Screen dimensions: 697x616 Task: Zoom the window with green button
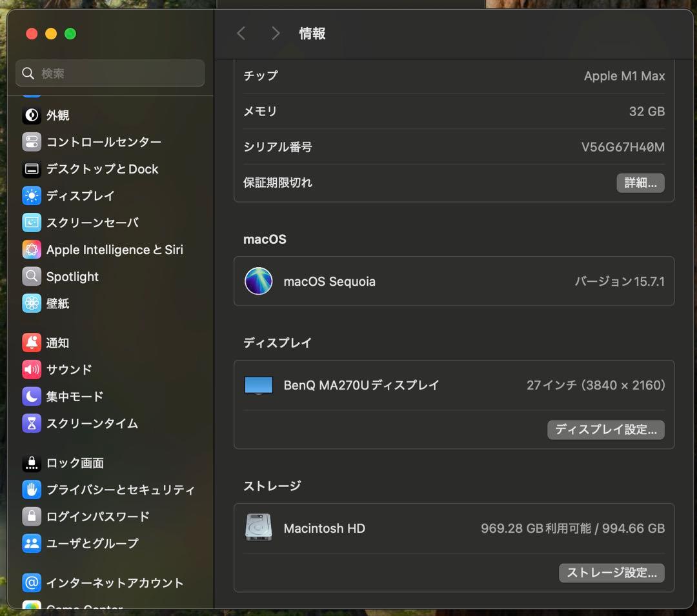[x=70, y=34]
